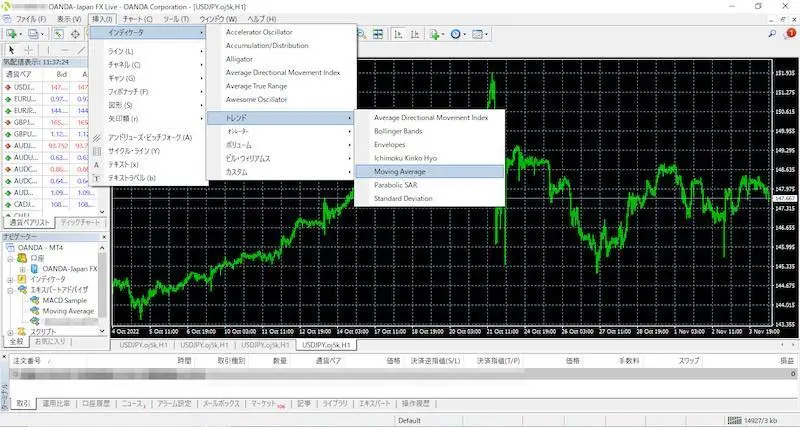Click the Market Watch list scroll-down arrow
This screenshot has width=800, height=427.
tap(102, 211)
